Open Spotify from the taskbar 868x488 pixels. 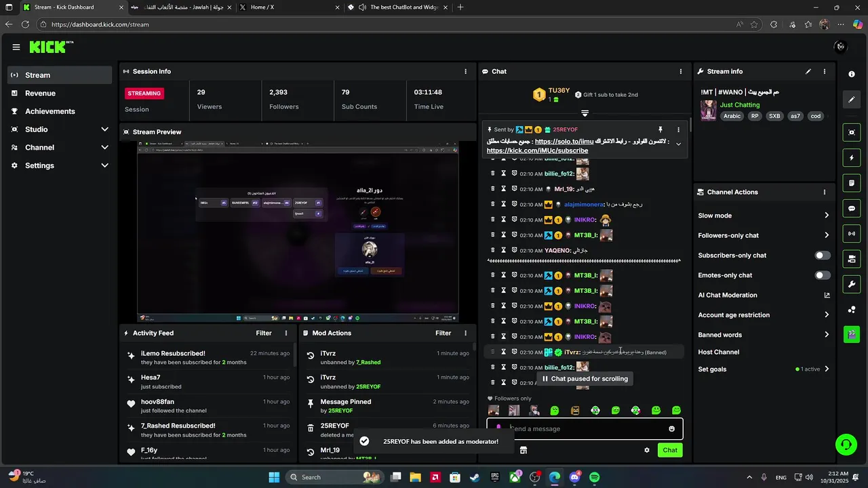594,477
